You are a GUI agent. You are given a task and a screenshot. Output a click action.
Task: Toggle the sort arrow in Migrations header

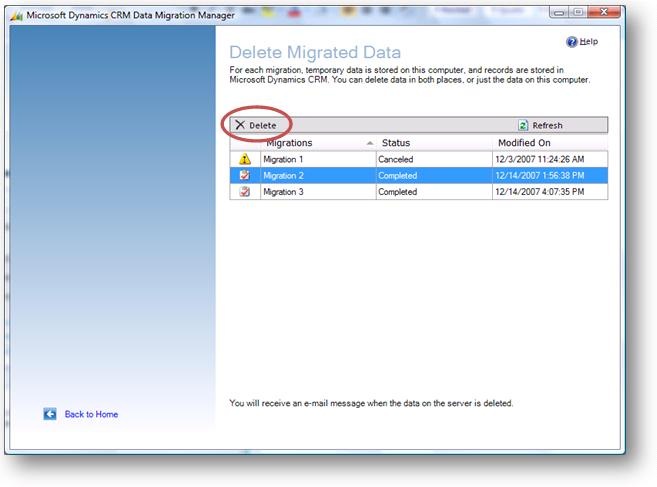369,143
